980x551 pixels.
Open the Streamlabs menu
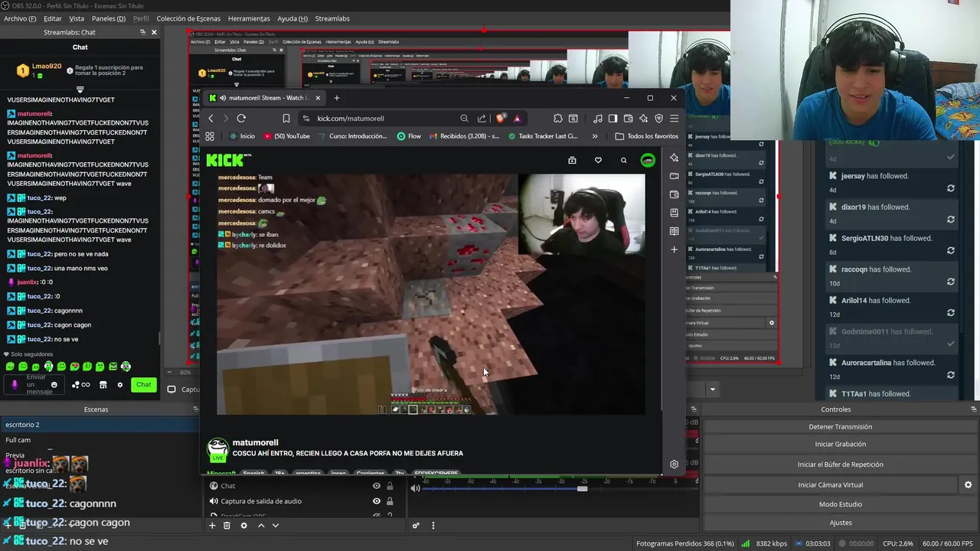(332, 18)
